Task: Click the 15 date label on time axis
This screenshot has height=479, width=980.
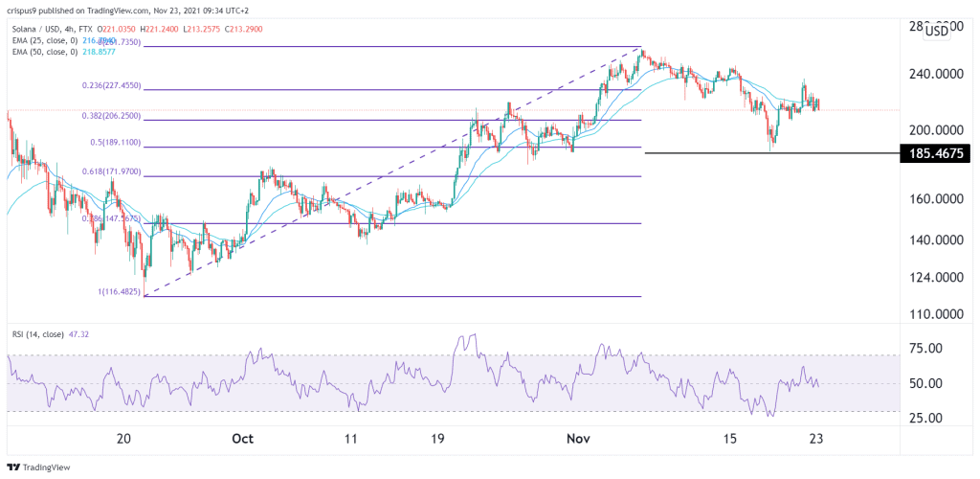Action: point(732,439)
